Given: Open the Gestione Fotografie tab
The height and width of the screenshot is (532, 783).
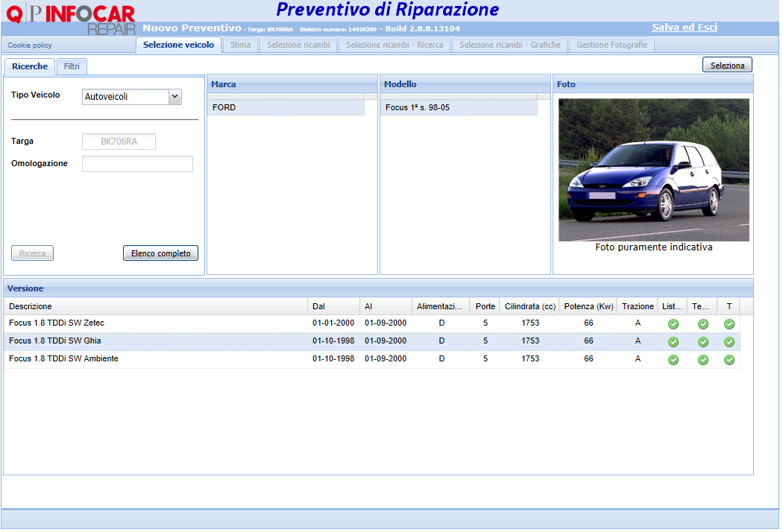Looking at the screenshot, I should 611,45.
